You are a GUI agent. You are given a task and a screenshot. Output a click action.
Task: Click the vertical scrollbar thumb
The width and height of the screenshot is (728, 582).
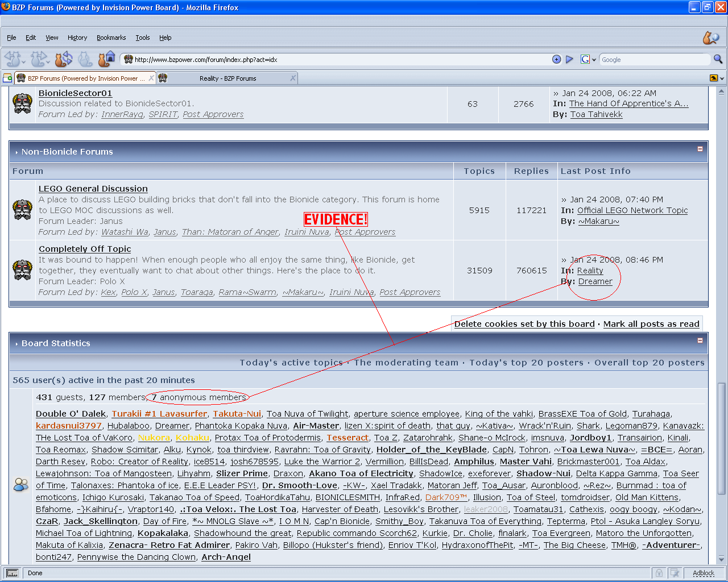(722, 439)
